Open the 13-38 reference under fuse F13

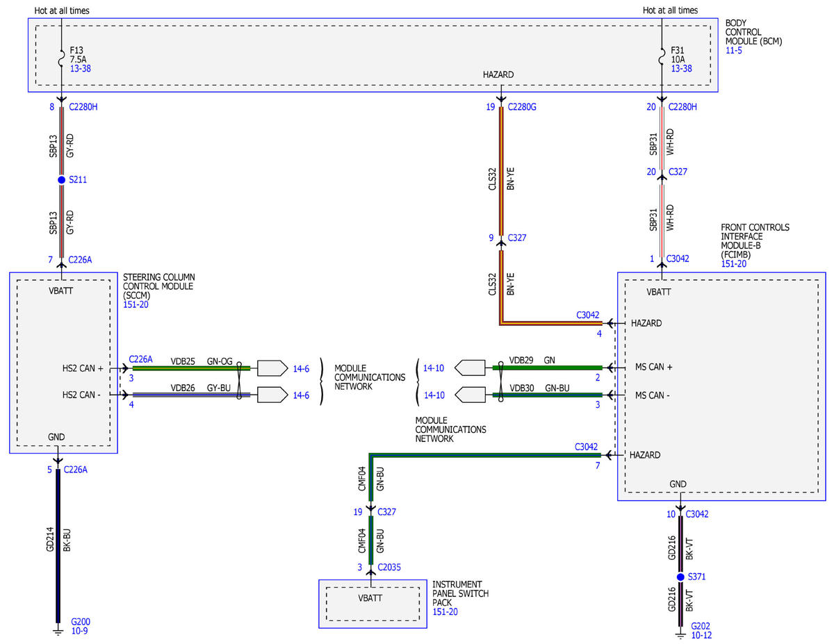[80, 69]
